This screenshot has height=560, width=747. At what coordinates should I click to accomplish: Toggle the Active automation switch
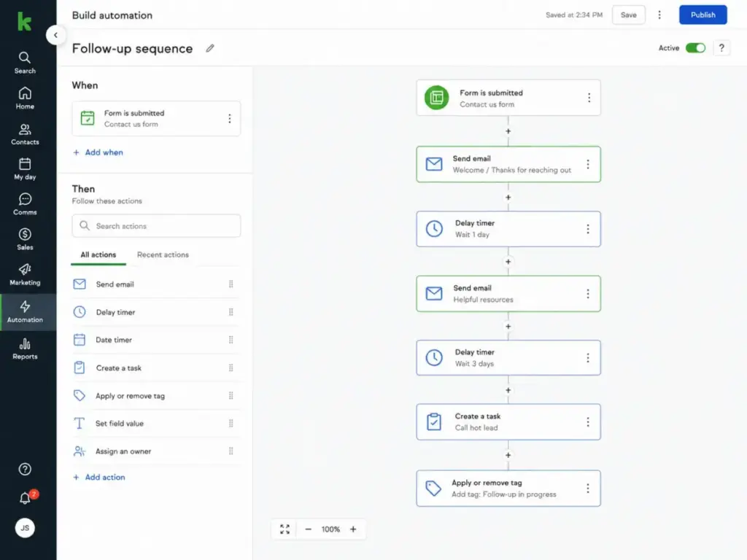coord(695,47)
